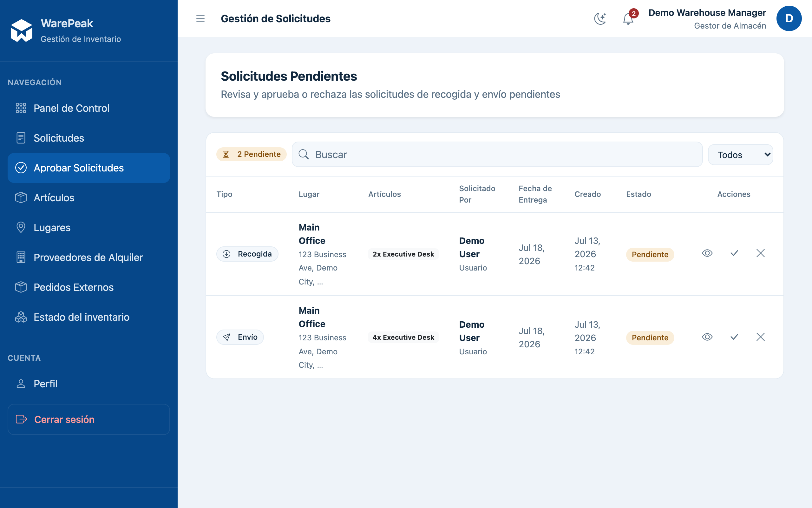
Task: Open the notifications bell
Action: 628,19
